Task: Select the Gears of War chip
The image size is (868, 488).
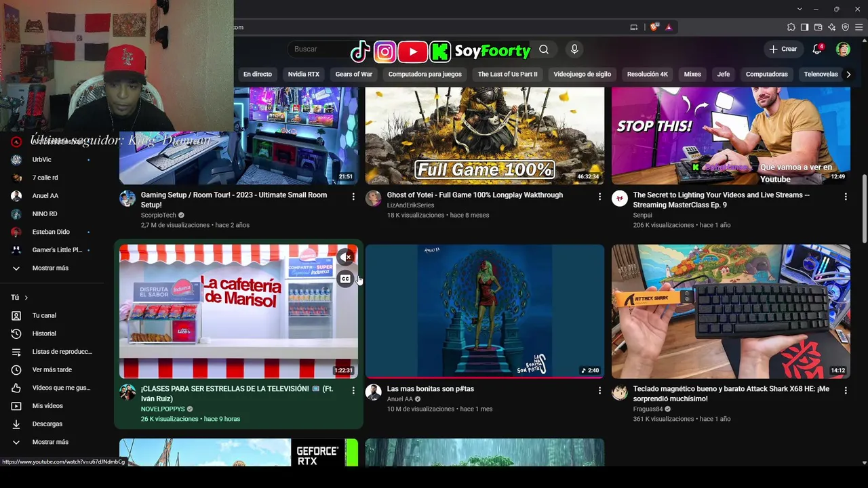Action: pos(354,75)
